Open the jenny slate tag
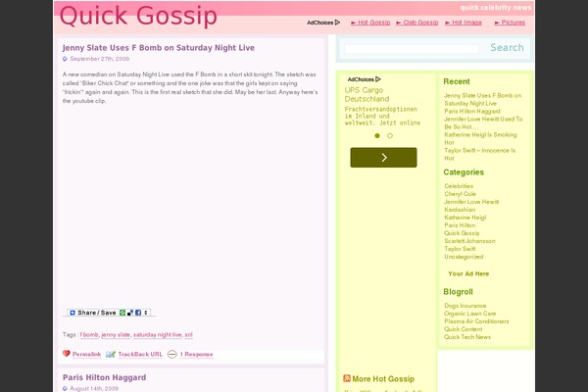This screenshot has width=588, height=392. 116,334
